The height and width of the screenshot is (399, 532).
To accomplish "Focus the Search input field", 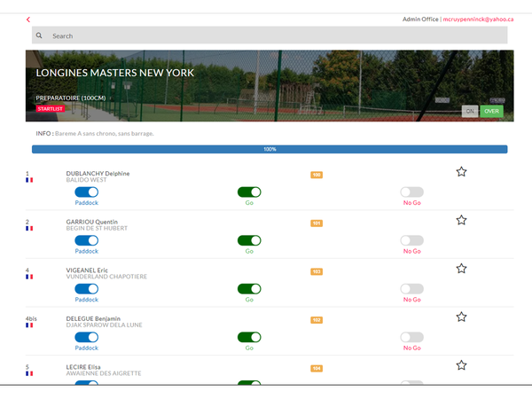I will pyautogui.click(x=275, y=36).
